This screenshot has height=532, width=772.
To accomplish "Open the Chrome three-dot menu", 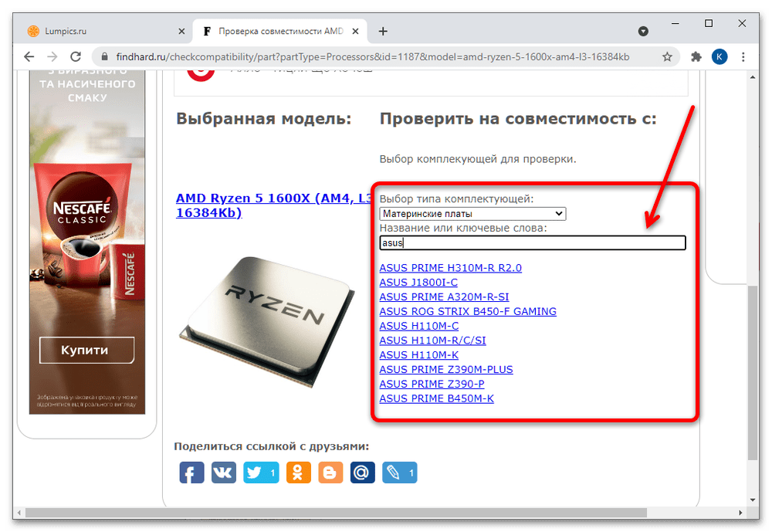I will (x=743, y=56).
